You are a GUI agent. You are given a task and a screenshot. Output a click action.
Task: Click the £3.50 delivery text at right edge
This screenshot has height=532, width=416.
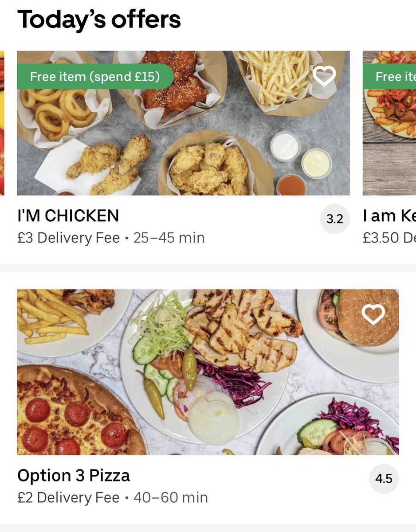click(389, 238)
